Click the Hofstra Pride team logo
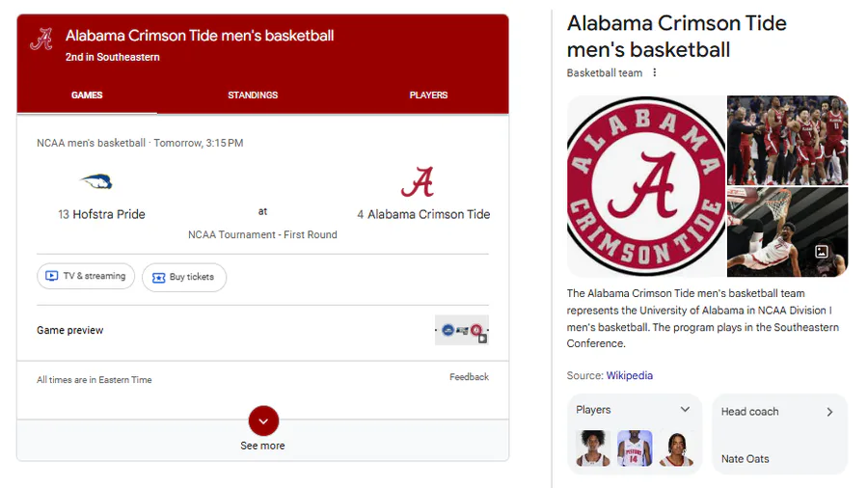 [96, 180]
